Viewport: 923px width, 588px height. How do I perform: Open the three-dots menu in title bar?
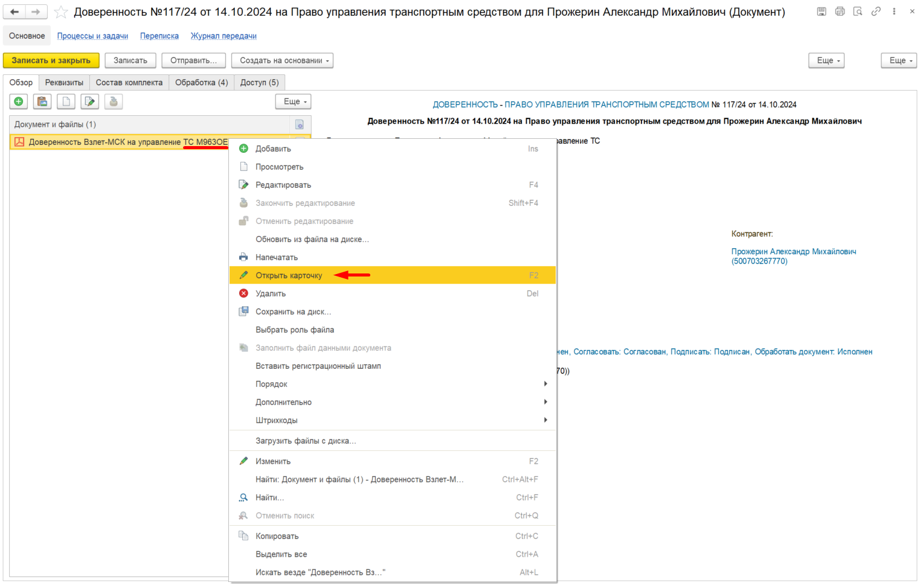(894, 11)
